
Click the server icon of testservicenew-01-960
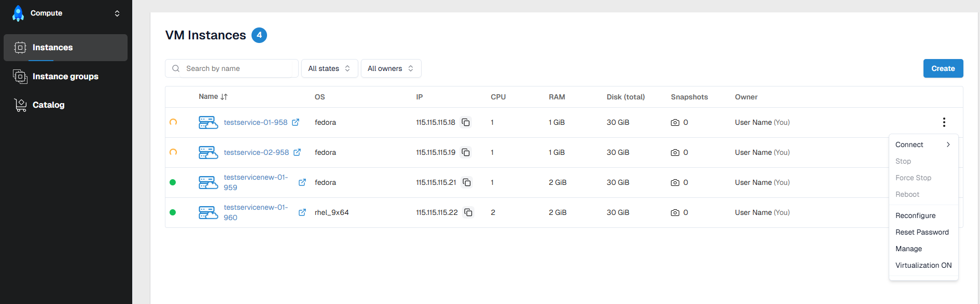pyautogui.click(x=208, y=212)
